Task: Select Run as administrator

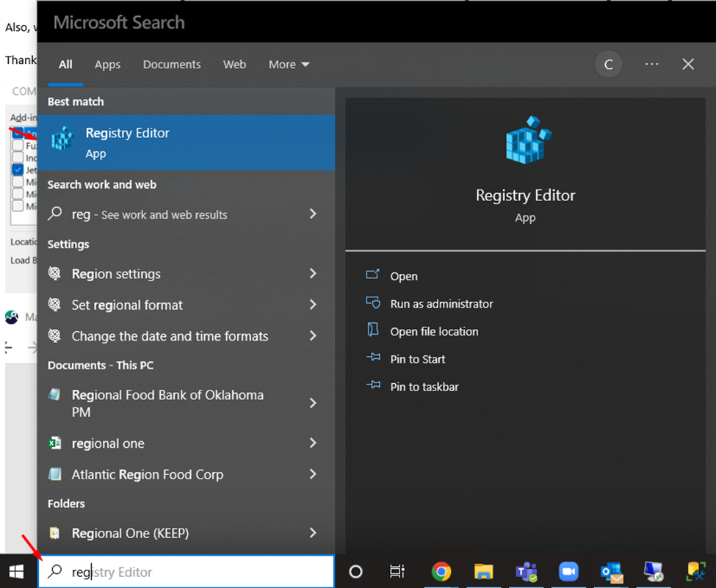Action: (x=441, y=304)
